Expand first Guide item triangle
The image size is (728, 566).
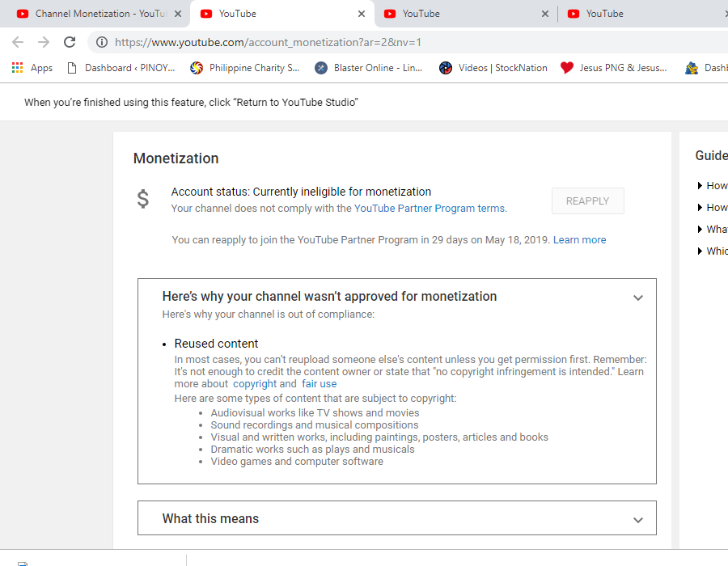(x=700, y=186)
